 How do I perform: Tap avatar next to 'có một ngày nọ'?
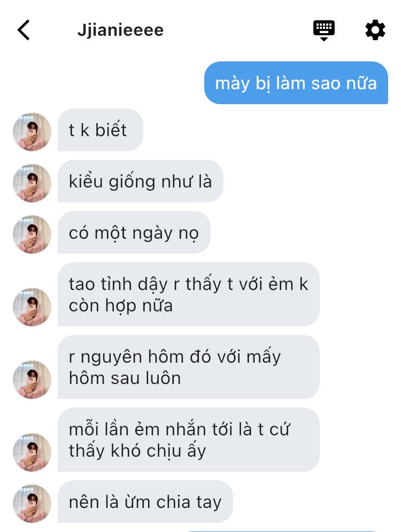[32, 234]
